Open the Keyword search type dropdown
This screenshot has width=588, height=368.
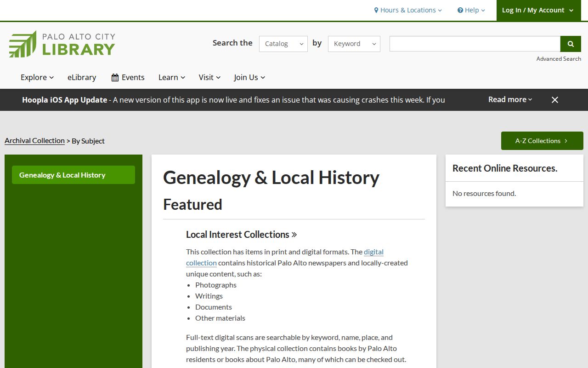(354, 44)
